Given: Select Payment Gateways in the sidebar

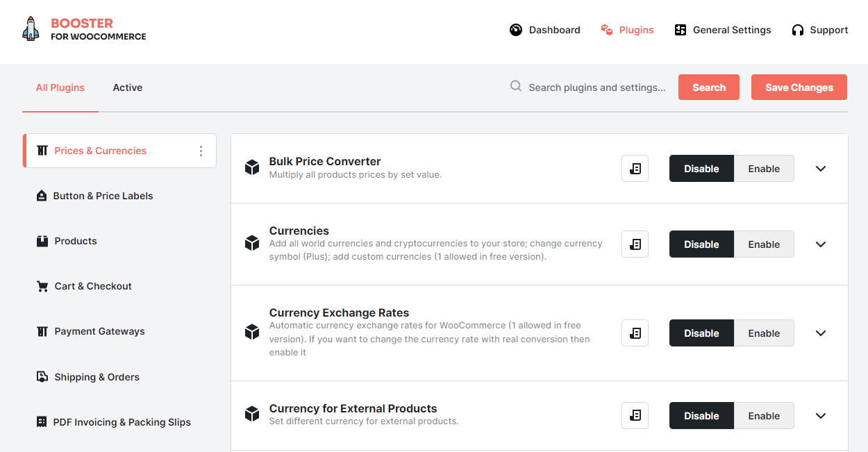Looking at the screenshot, I should coord(98,331).
